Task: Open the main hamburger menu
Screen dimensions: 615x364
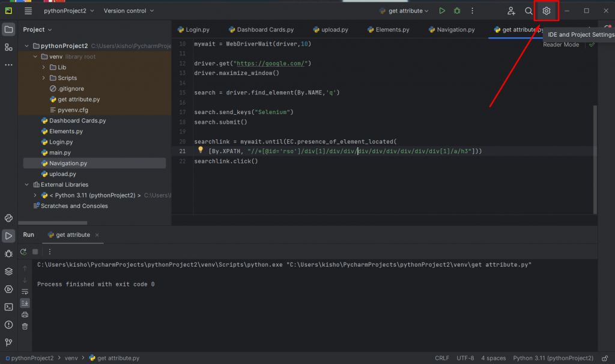Action: (28, 11)
